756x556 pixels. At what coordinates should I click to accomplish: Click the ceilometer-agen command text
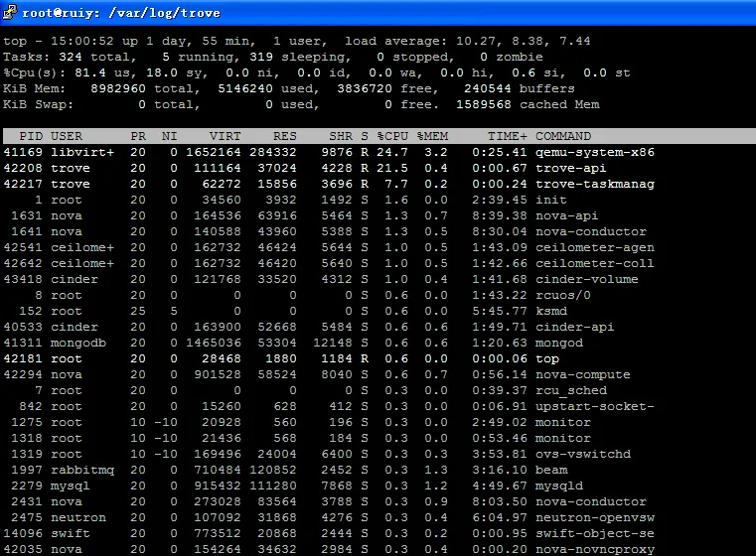595,247
